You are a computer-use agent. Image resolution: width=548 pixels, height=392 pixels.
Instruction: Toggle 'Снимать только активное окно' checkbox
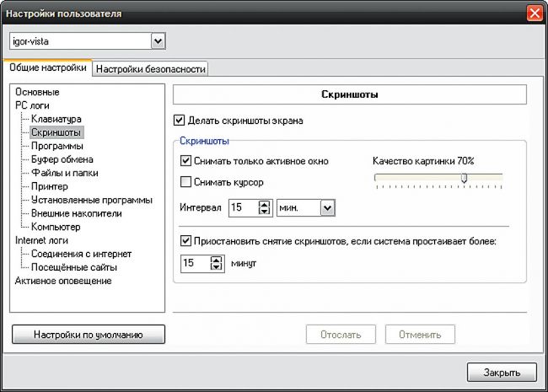[186, 160]
